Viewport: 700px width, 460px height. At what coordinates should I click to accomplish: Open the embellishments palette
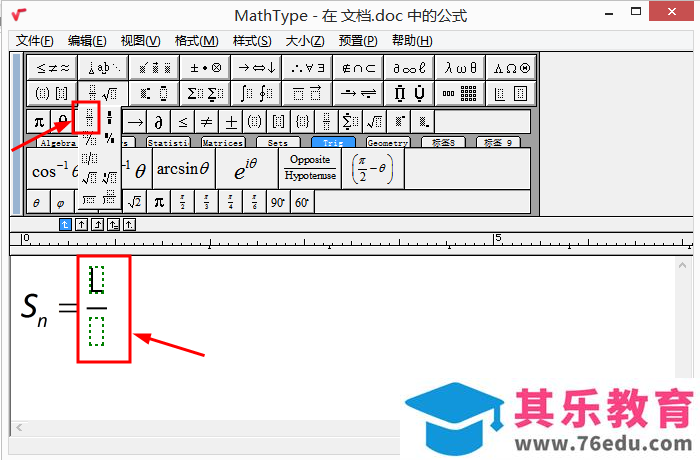(x=154, y=67)
